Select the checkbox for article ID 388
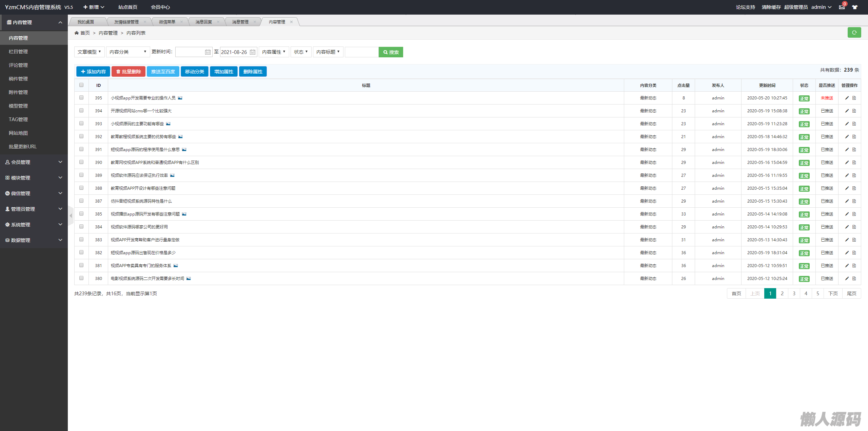Screen dimensions: 868x431 click(x=81, y=188)
